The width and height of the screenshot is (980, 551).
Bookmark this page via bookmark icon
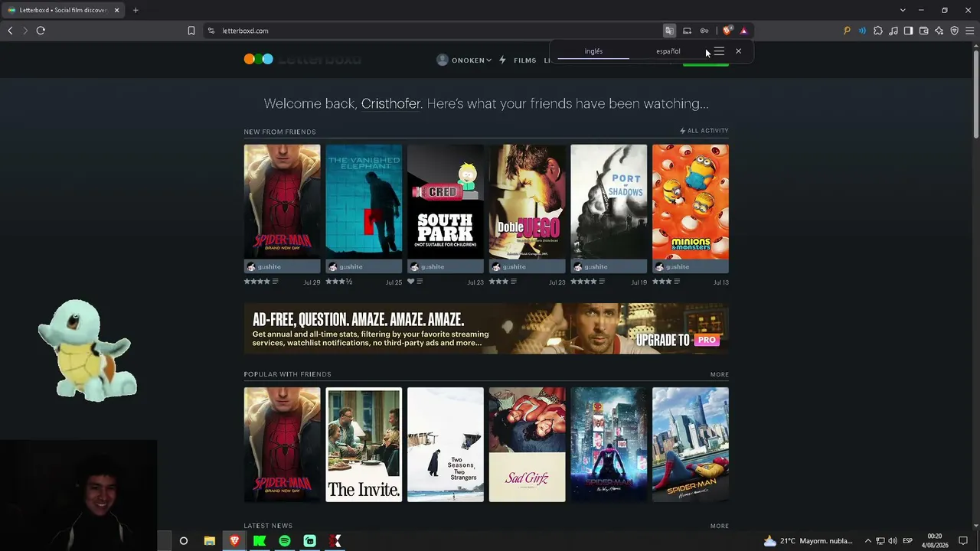[191, 31]
